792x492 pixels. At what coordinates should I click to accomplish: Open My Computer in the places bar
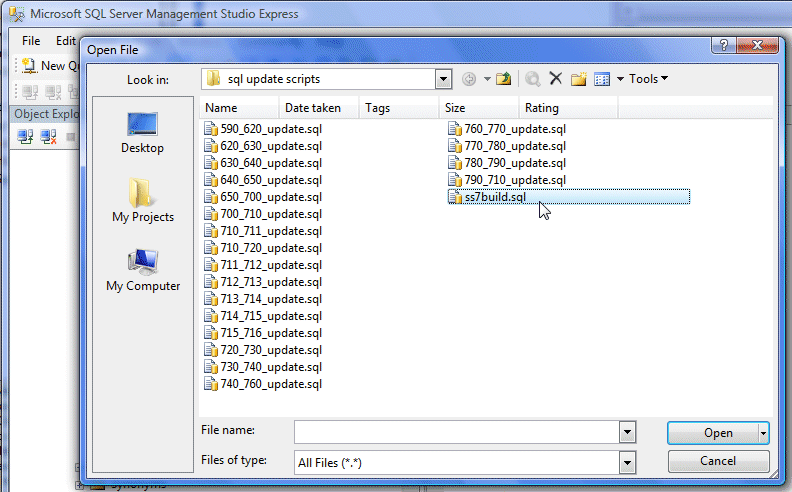click(x=142, y=270)
